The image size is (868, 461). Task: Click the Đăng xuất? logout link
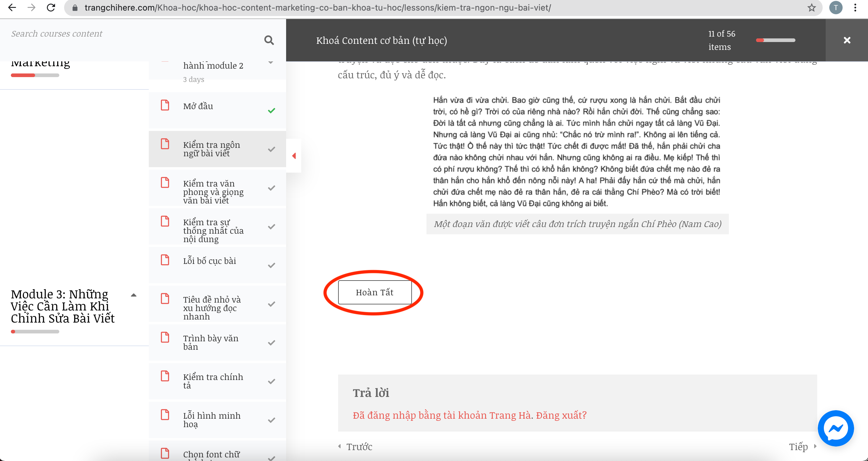tap(561, 415)
